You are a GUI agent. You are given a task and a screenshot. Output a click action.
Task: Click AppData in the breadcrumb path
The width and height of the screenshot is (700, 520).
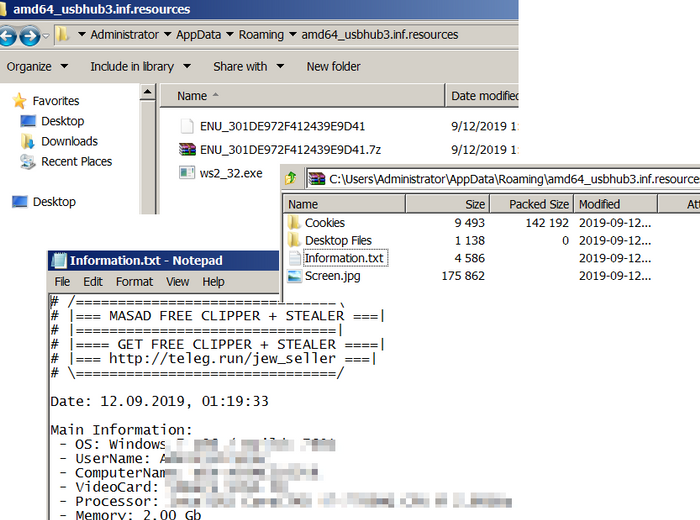199,34
